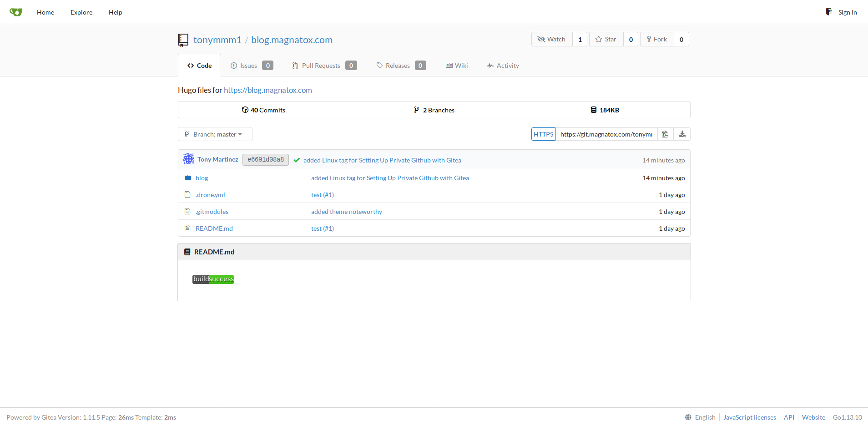The height and width of the screenshot is (426, 868).
Task: Open the Releases tab
Action: click(401, 66)
